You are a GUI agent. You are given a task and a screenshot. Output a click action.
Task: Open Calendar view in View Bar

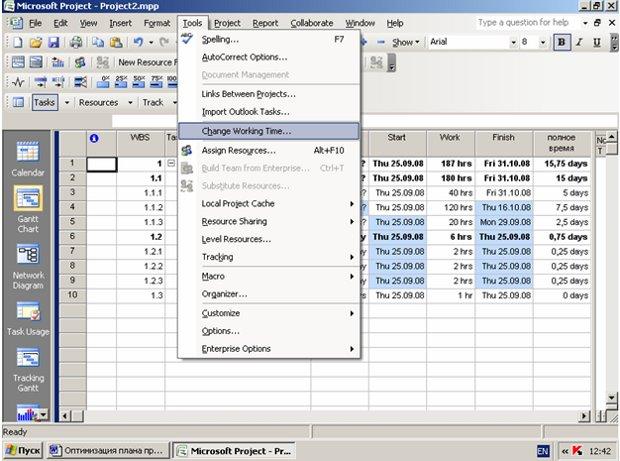(x=28, y=158)
